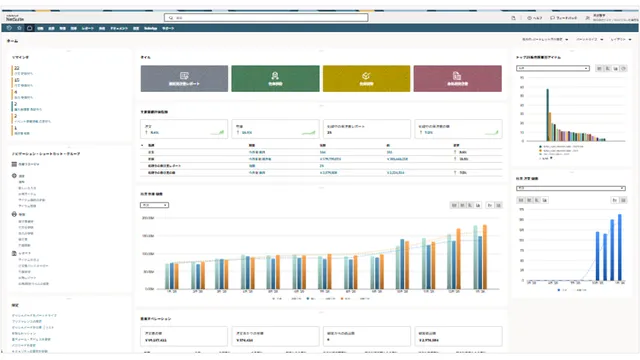Click the NetSuite logo in the header

click(x=15, y=18)
